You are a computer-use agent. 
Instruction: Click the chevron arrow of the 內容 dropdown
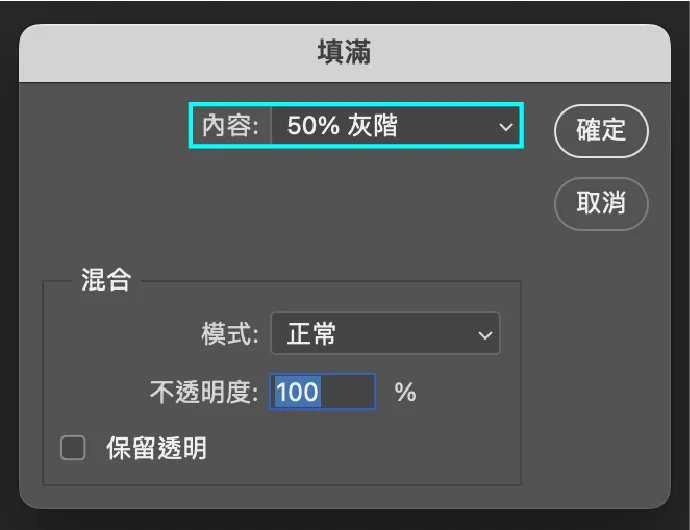[x=506, y=127]
